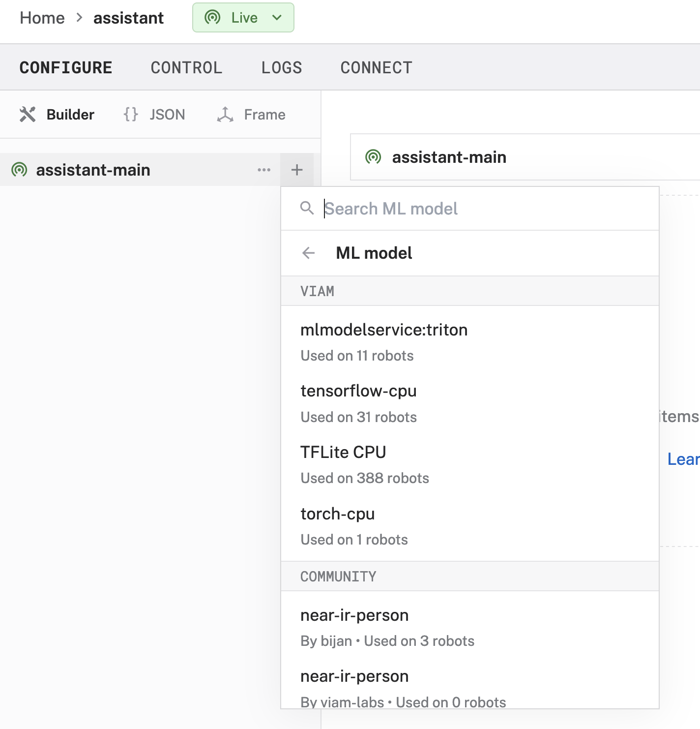Click the search magnifier icon

click(x=307, y=208)
